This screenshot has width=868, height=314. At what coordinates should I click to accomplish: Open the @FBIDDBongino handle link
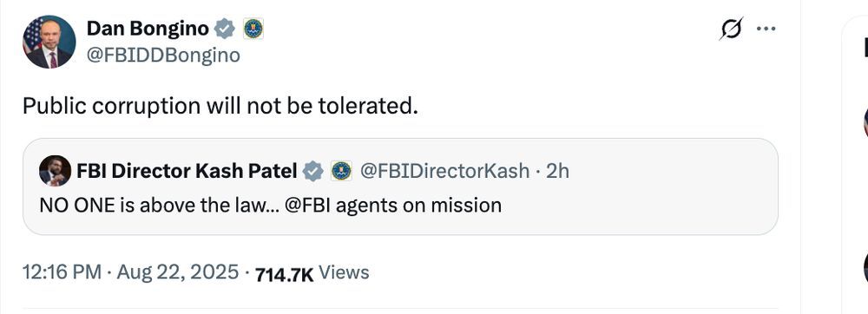163,56
